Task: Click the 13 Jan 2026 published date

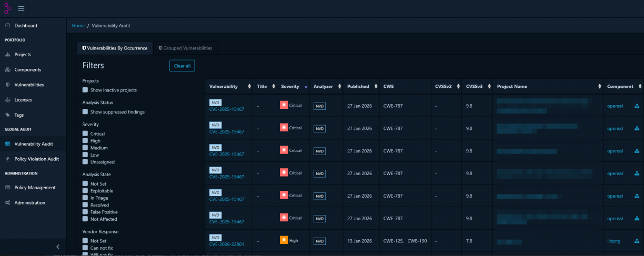Action: pos(359,240)
